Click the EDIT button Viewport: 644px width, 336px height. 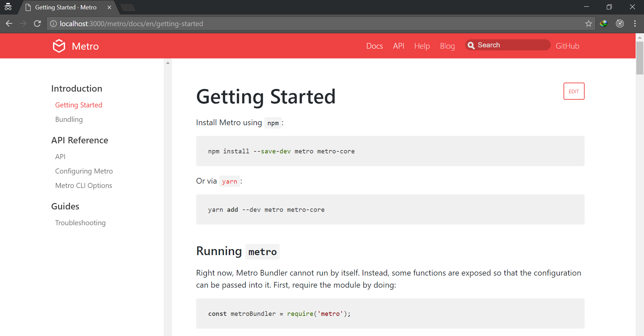pos(574,91)
